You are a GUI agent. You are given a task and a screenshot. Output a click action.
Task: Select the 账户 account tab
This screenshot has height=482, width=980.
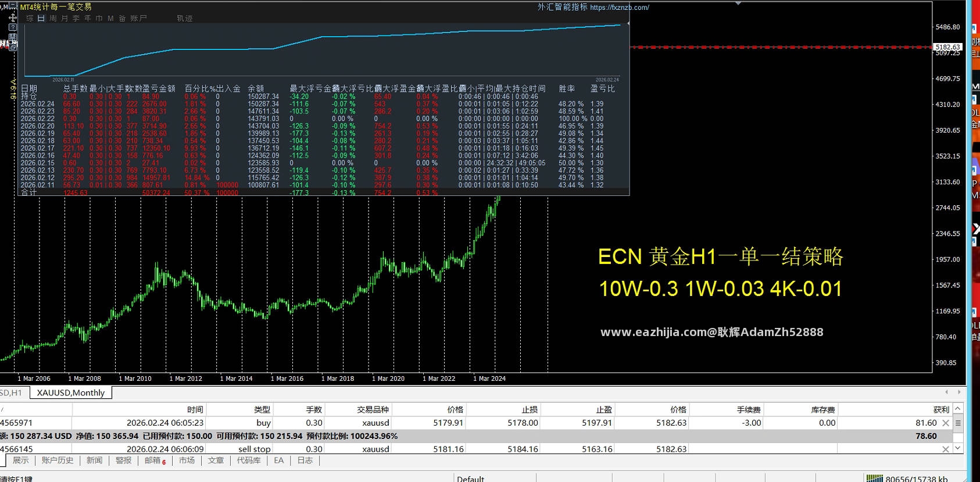pos(138,19)
